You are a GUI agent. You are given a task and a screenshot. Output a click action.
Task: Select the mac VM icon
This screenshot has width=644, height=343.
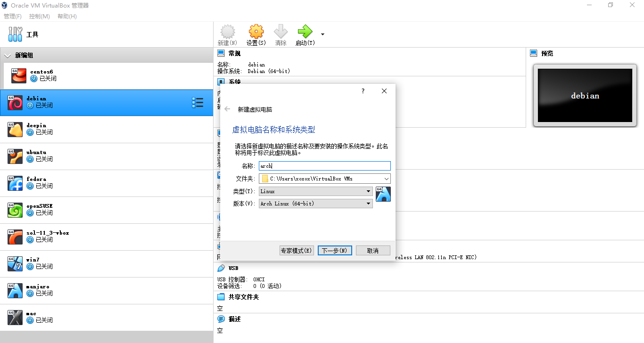click(15, 318)
